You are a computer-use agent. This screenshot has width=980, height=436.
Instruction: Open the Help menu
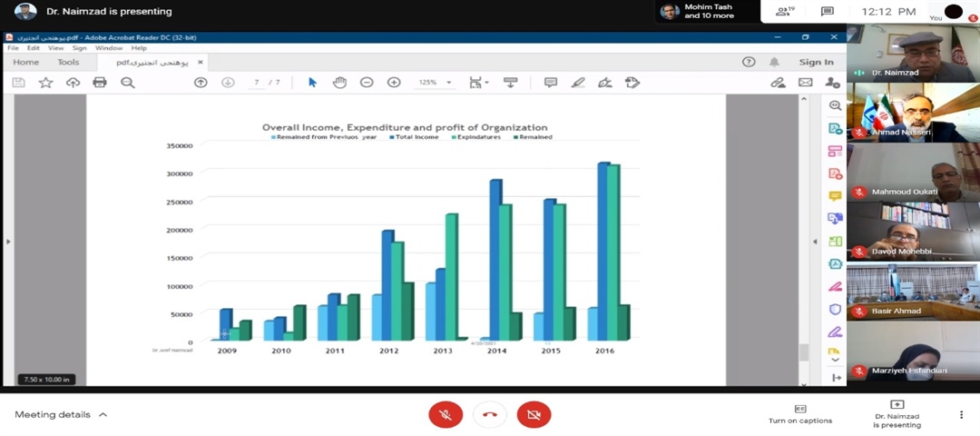[139, 47]
